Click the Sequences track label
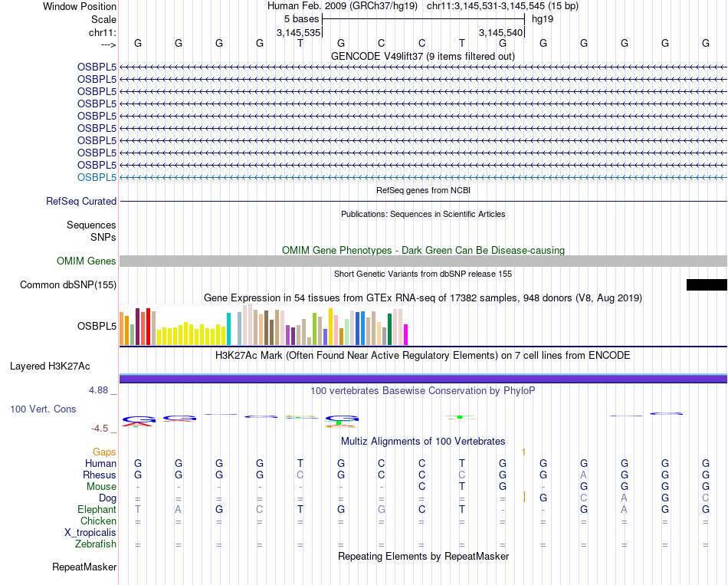728x585 pixels. pyautogui.click(x=91, y=225)
